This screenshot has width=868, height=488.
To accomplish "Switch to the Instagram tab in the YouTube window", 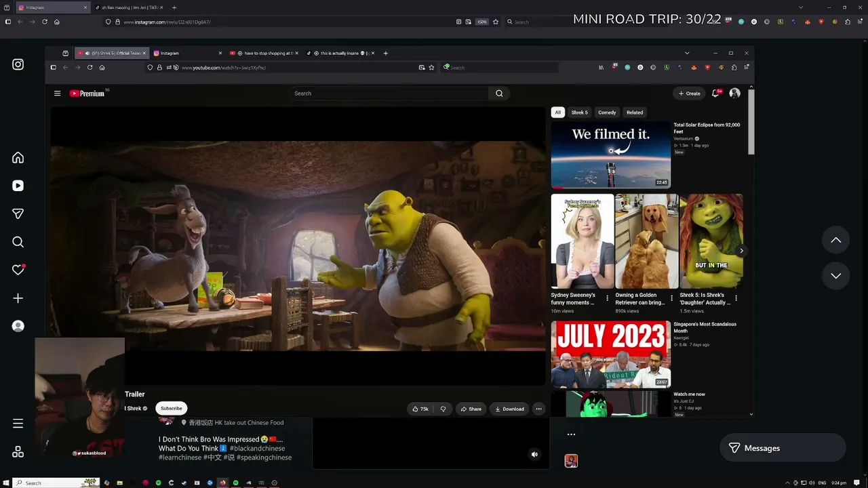I will (x=188, y=53).
